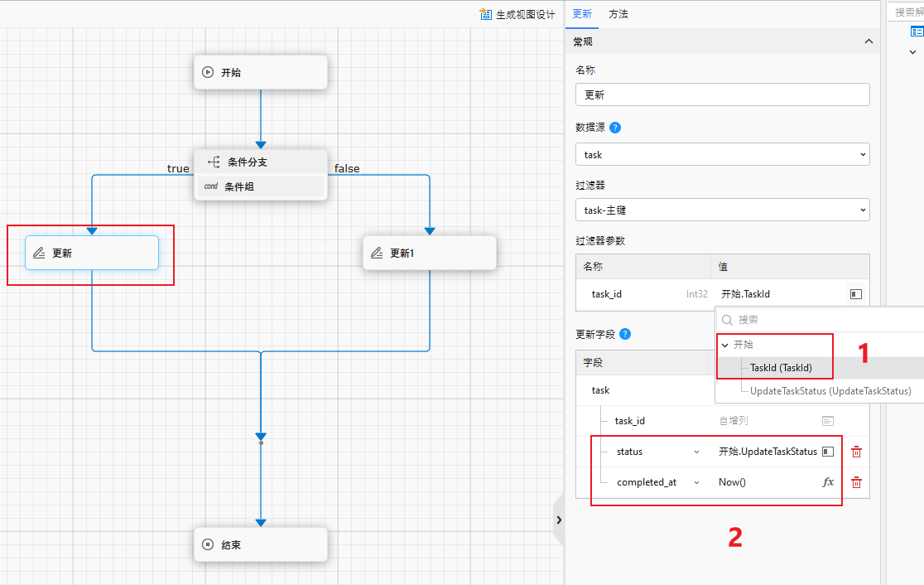The height and width of the screenshot is (585, 924).
Task: Delete the completed_at update field
Action: tap(856, 482)
